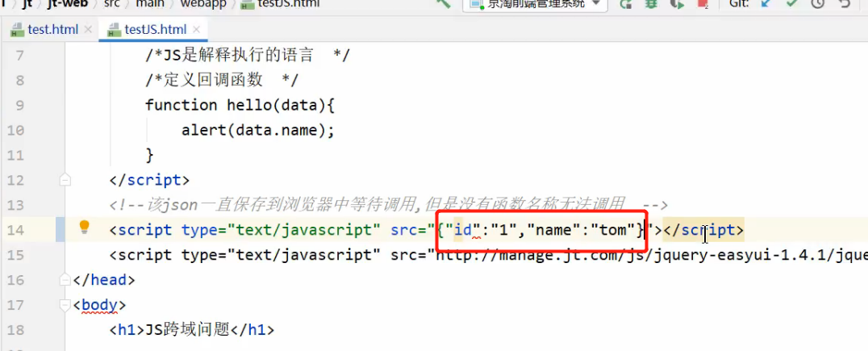Click the "tom" value in line 14

(611, 229)
